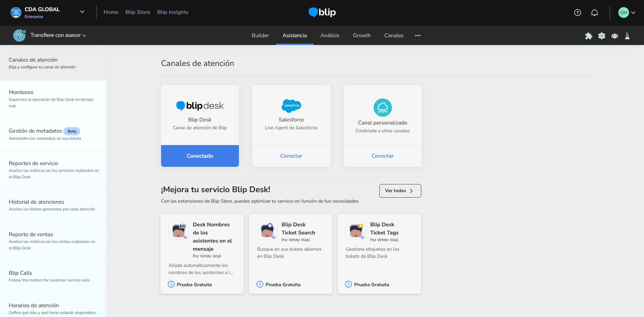The height and width of the screenshot is (317, 644).
Task: Click the Conectado button for Blip Desk
Action: (x=200, y=156)
